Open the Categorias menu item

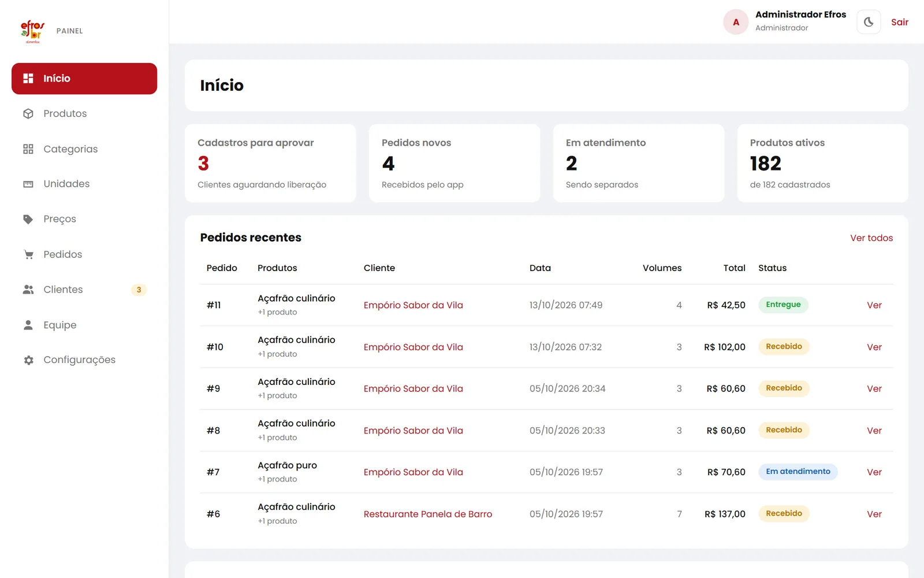(84, 149)
